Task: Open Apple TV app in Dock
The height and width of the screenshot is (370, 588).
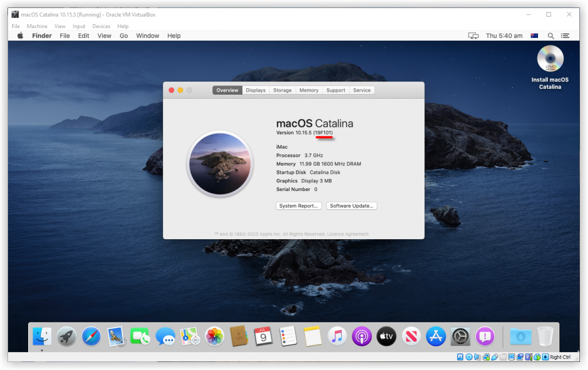Action: [x=386, y=336]
